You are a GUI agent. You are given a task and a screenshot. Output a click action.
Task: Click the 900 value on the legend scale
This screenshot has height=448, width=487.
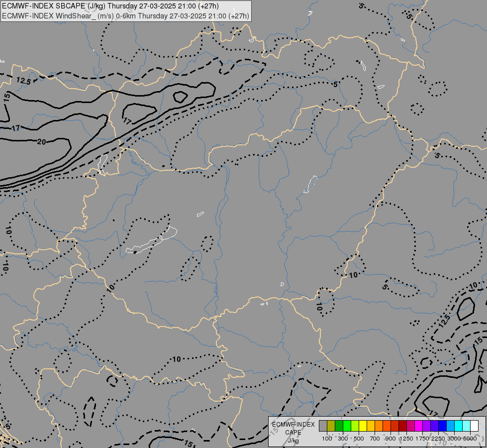pos(390,439)
